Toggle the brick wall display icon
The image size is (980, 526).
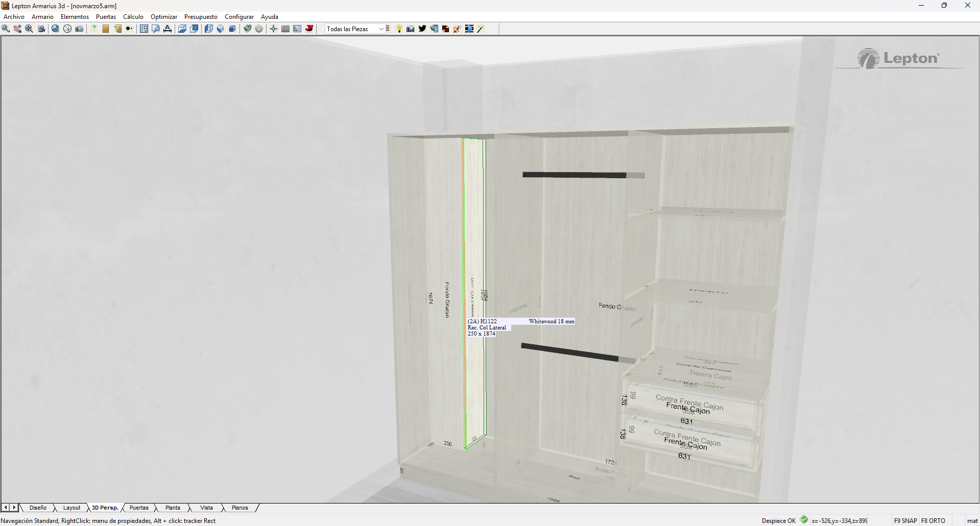tap(285, 29)
